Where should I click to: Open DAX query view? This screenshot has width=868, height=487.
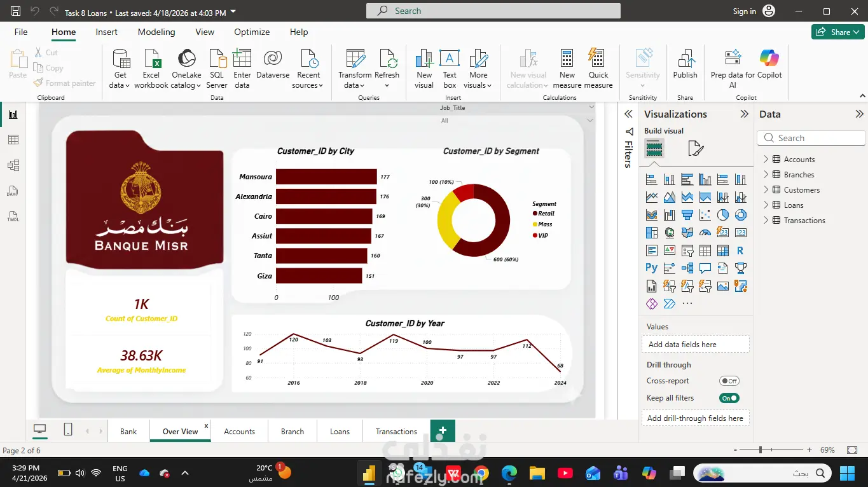(x=13, y=191)
